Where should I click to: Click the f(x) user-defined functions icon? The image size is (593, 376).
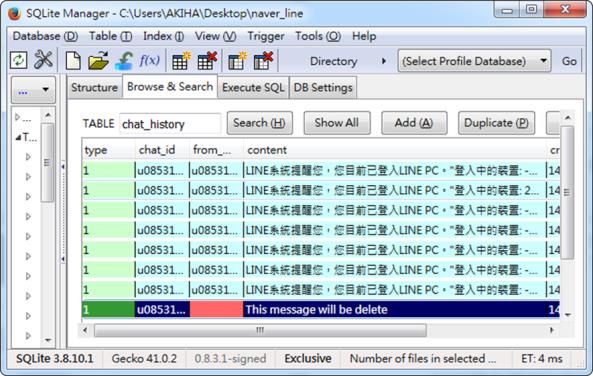pos(149,61)
